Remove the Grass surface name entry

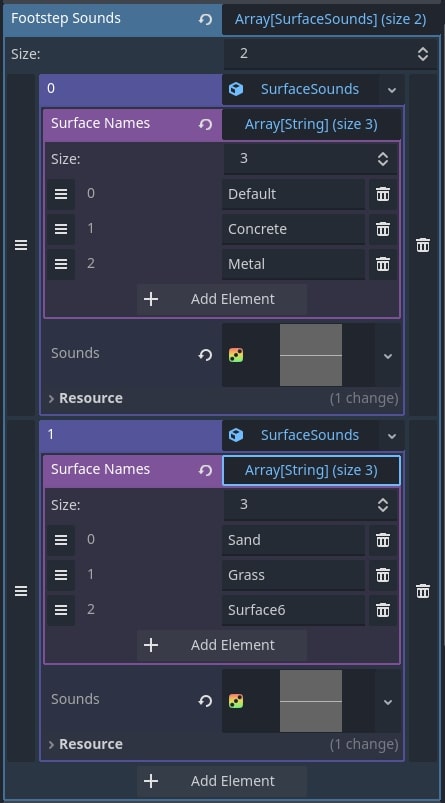[x=383, y=575]
